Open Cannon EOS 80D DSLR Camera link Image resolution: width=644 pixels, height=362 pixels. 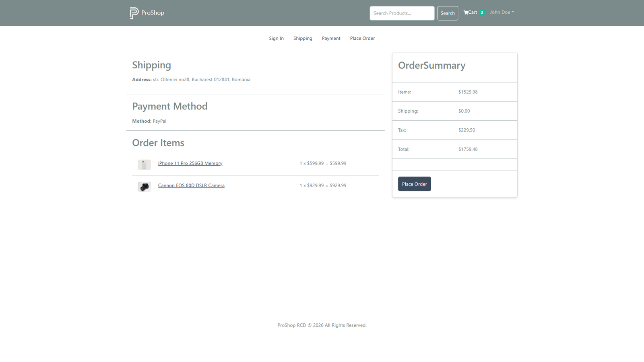191,185
